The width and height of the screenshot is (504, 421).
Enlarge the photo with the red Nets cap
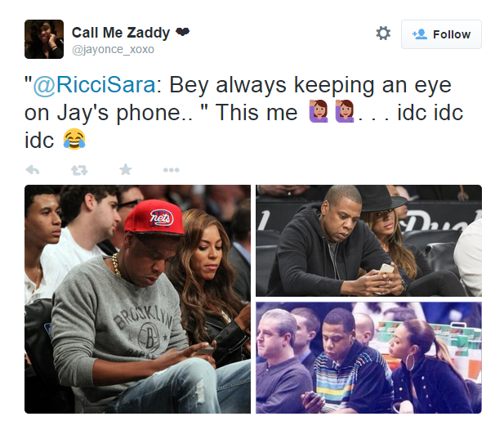(x=137, y=299)
